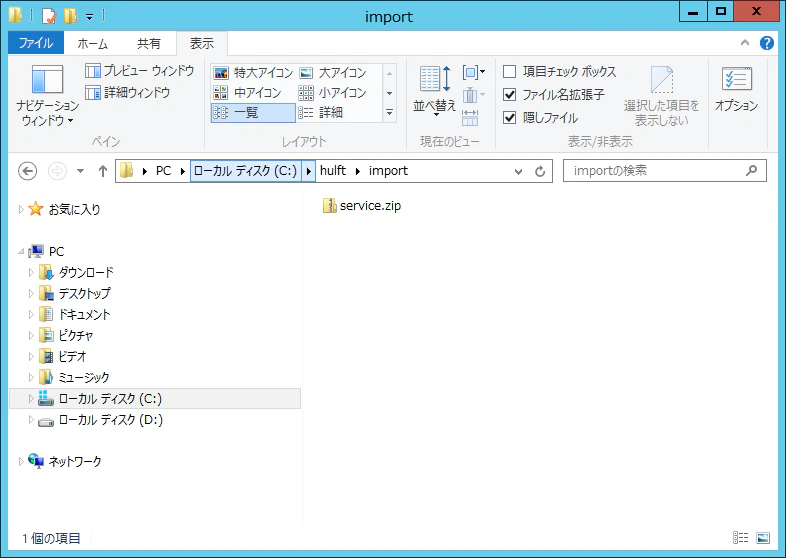Toggle the 詳細ウィンドウ pane

tap(127, 93)
